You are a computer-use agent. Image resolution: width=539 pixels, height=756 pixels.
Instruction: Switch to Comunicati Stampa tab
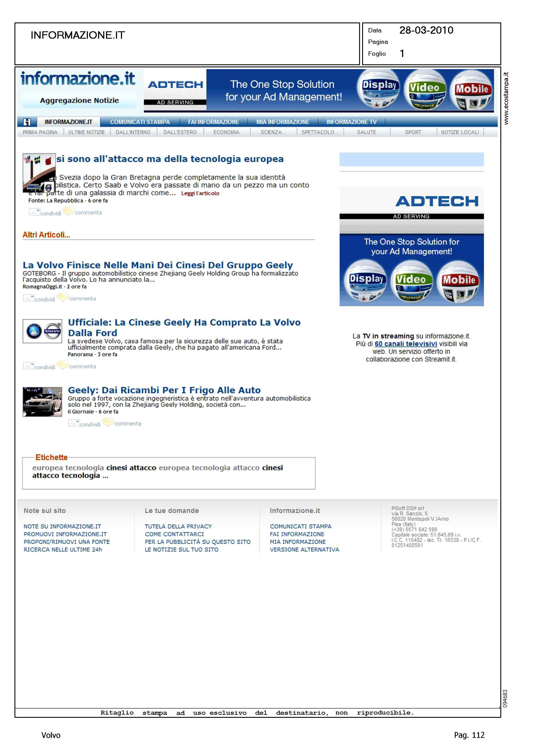coord(140,122)
